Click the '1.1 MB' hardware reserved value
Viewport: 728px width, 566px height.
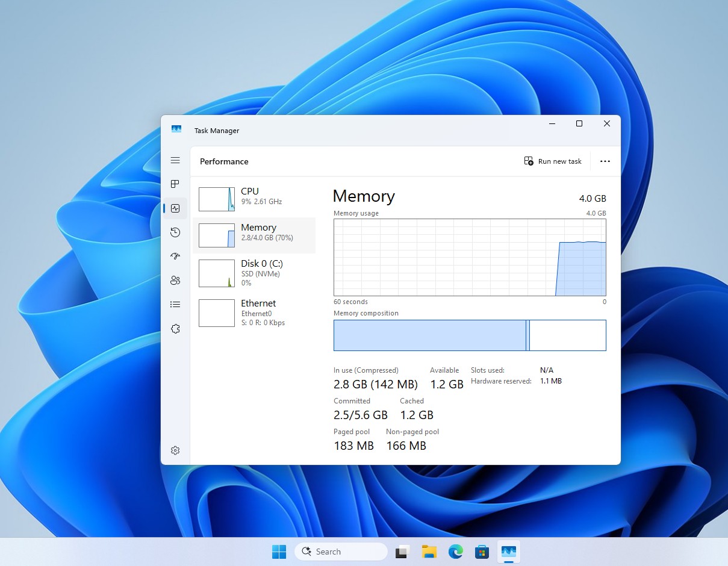[x=551, y=381]
